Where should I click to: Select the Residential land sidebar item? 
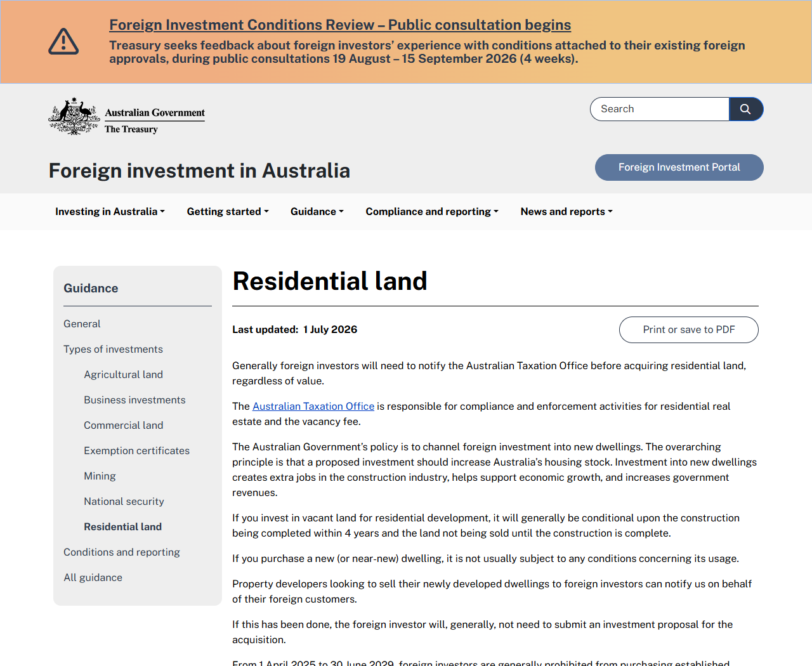[x=123, y=526]
